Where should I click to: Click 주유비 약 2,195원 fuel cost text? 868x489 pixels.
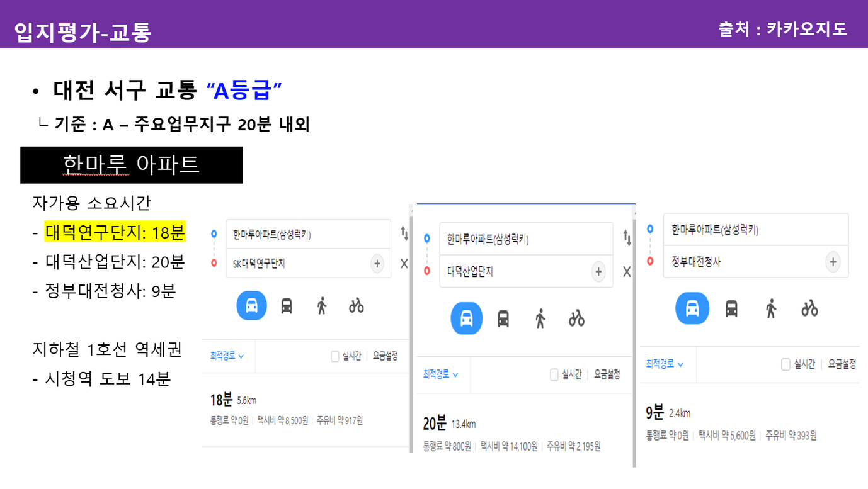coord(573,446)
